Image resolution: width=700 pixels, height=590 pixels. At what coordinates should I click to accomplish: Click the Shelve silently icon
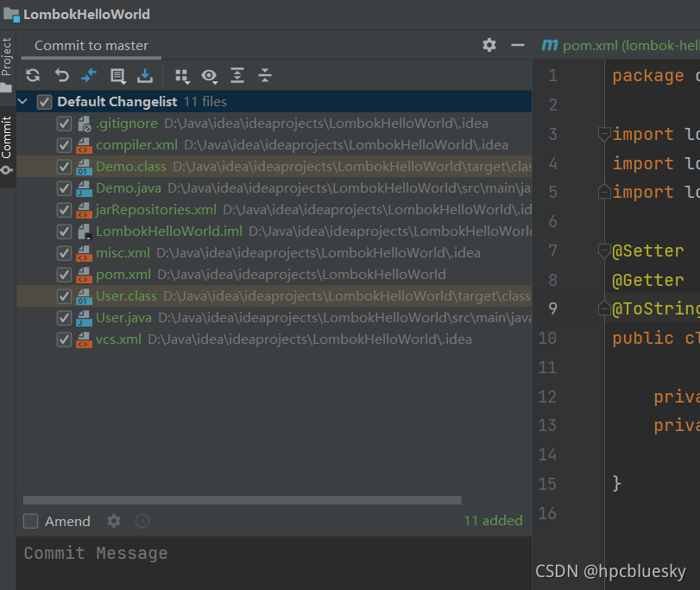[145, 75]
